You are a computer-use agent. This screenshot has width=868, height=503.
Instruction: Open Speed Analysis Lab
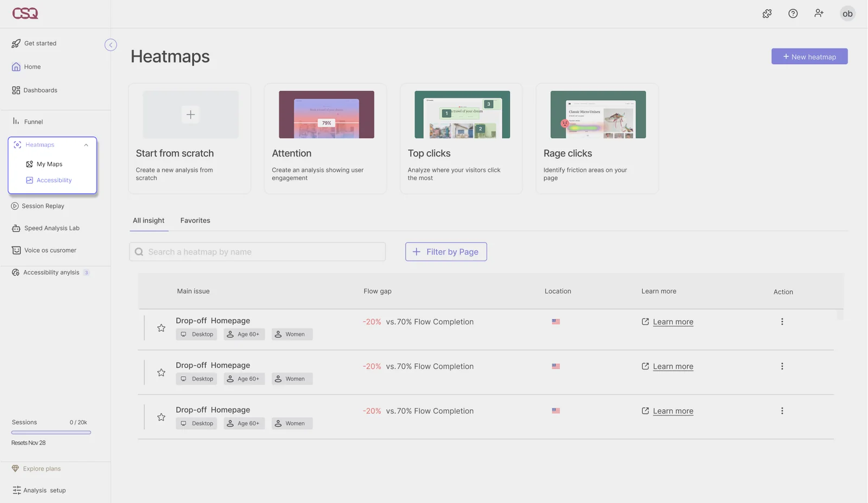tap(46, 228)
